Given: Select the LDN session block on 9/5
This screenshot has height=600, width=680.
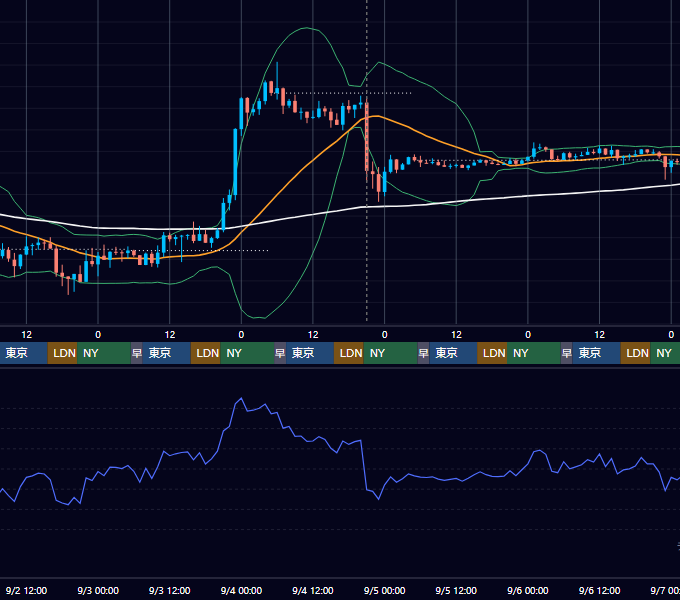Looking at the screenshot, I should [x=492, y=353].
